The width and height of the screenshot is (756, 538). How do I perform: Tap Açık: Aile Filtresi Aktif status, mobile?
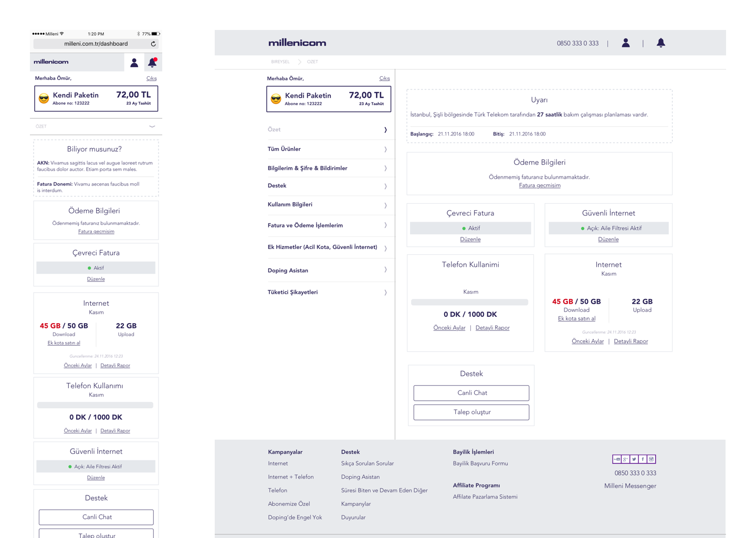tap(96, 467)
